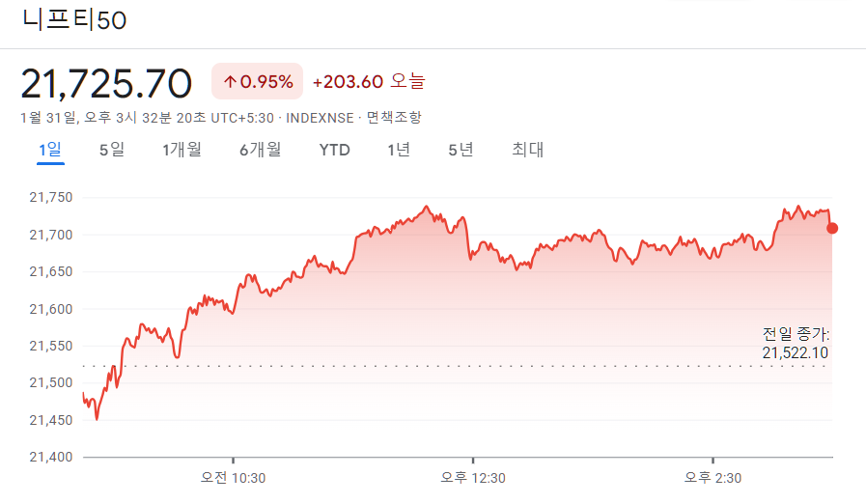
Task: Show the 1개월 chart range
Action: click(182, 150)
